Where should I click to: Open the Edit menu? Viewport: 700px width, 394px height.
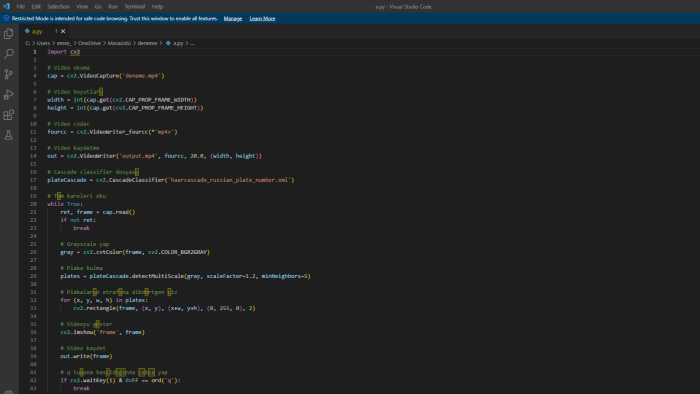point(36,7)
